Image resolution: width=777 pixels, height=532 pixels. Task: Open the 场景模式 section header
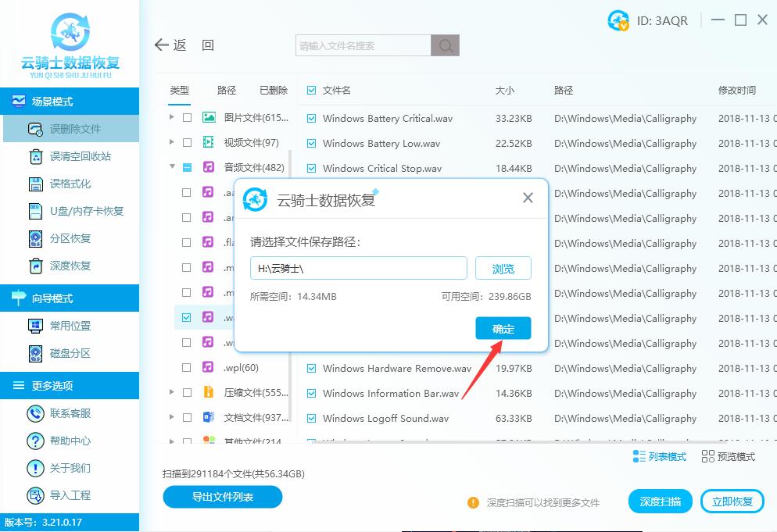[70, 101]
